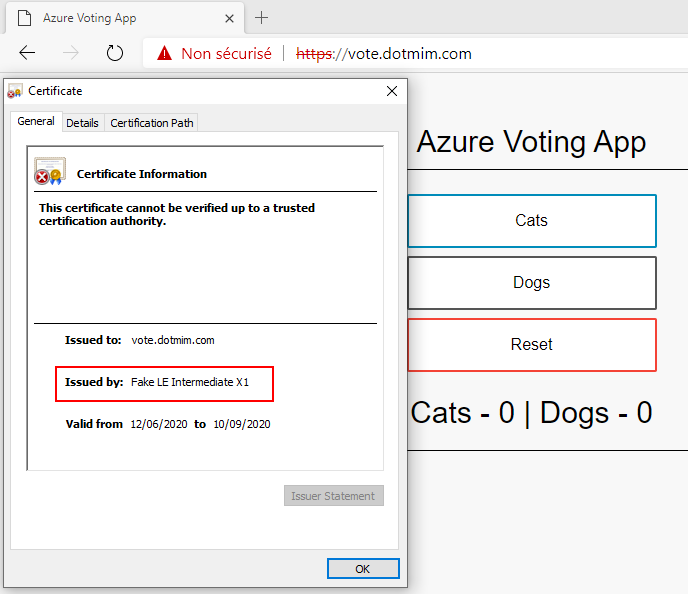Click the Certificate dialog title icon
The width and height of the screenshot is (688, 594).
tap(14, 91)
